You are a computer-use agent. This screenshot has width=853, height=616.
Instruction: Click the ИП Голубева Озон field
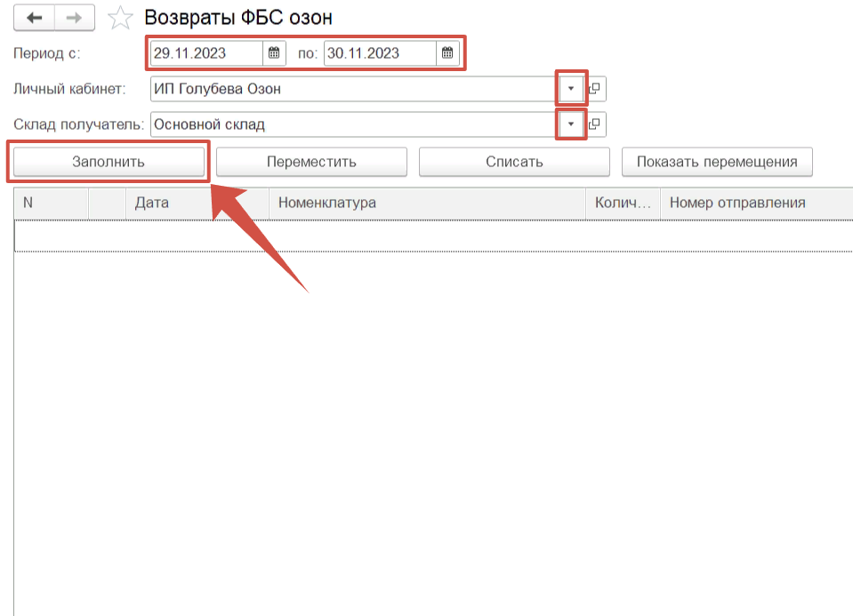[353, 89]
